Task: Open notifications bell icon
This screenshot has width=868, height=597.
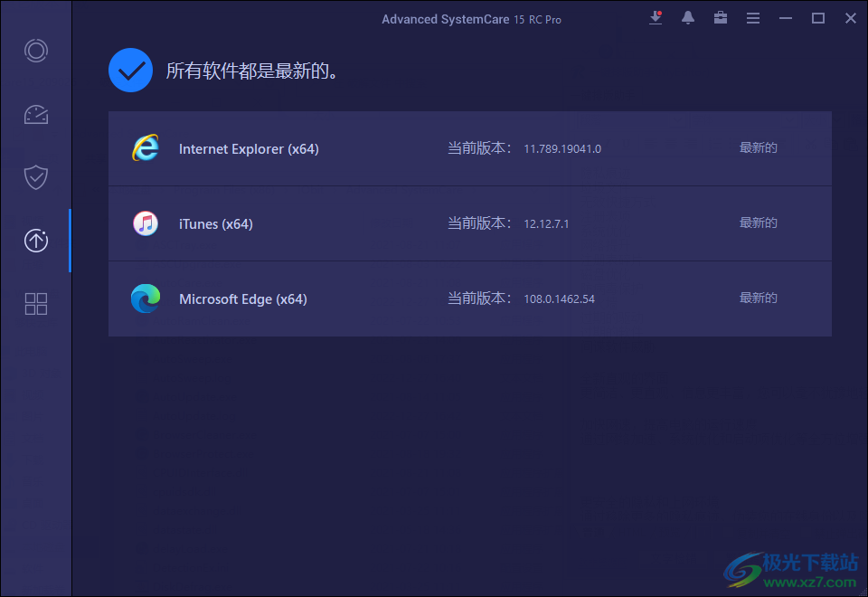Action: click(x=687, y=18)
